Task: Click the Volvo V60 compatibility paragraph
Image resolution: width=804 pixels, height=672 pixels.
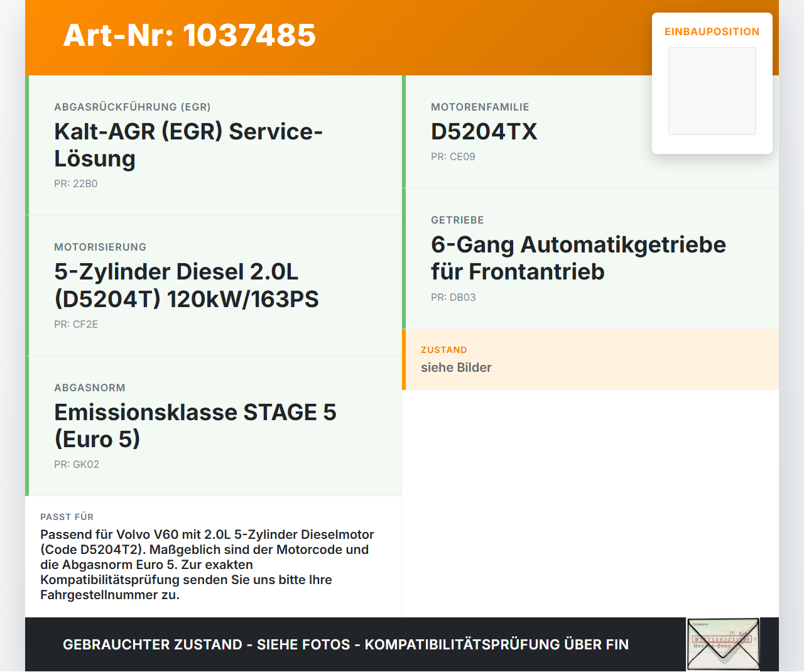Action: [x=207, y=565]
